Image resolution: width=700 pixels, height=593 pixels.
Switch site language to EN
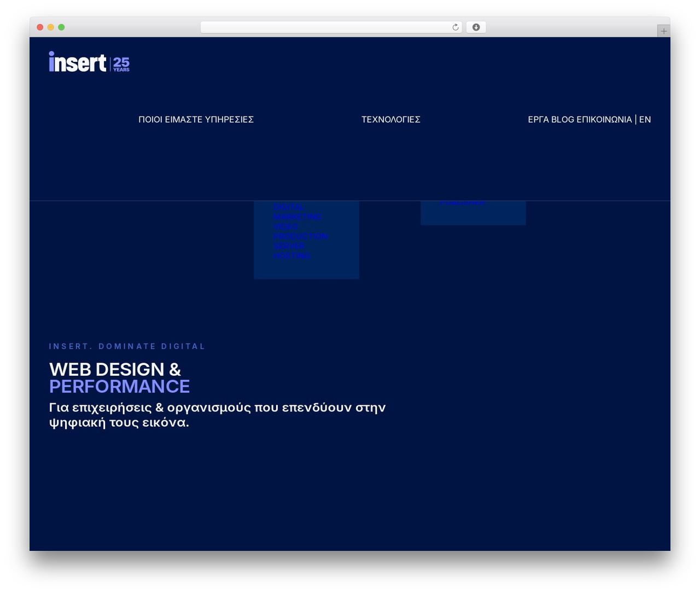click(x=645, y=119)
